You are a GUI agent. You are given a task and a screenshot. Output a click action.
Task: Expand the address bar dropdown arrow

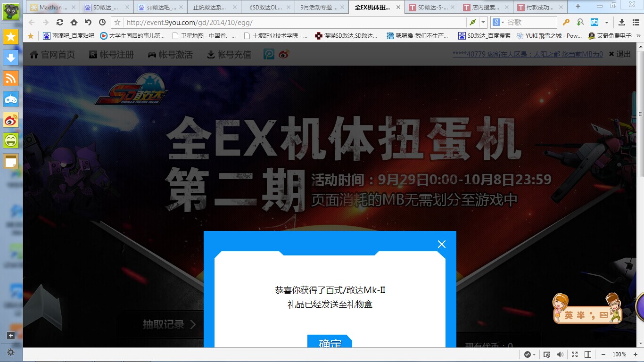pos(483,22)
